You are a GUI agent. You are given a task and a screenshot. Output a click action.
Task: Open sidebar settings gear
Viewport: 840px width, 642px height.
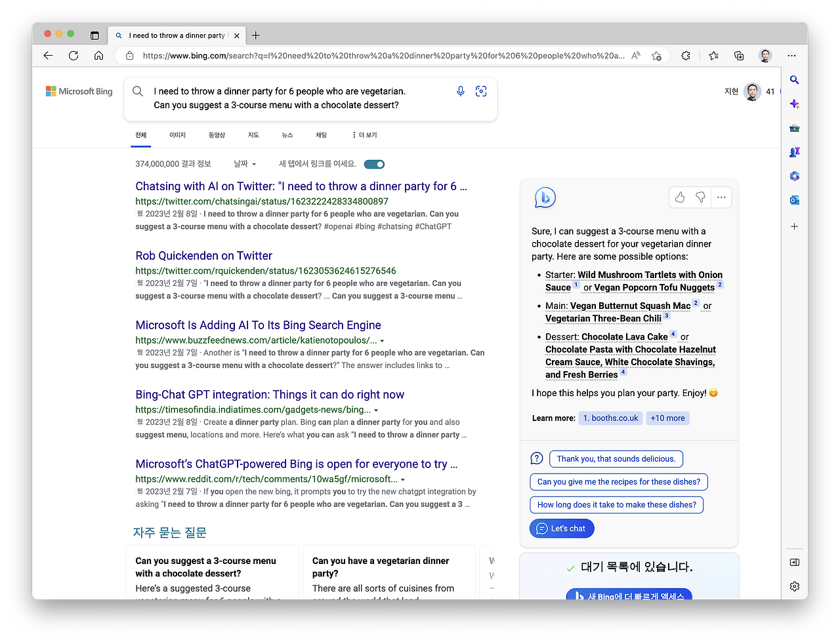tap(795, 586)
